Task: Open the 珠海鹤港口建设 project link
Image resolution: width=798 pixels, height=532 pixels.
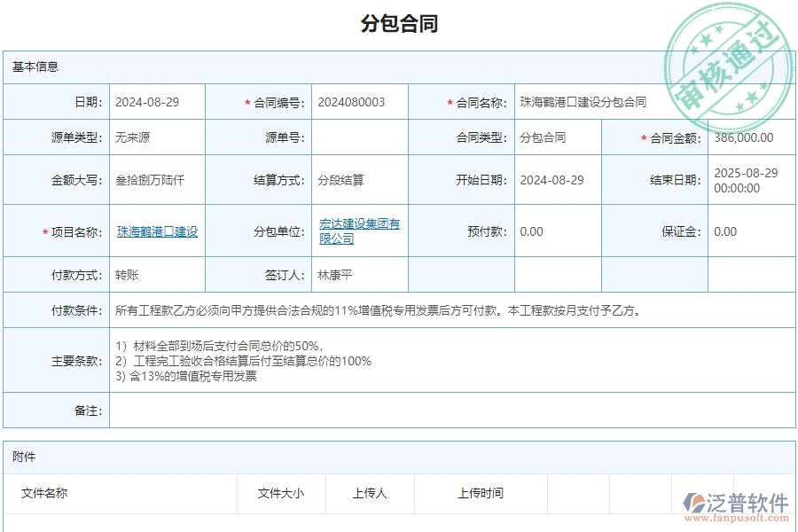Action: point(157,231)
